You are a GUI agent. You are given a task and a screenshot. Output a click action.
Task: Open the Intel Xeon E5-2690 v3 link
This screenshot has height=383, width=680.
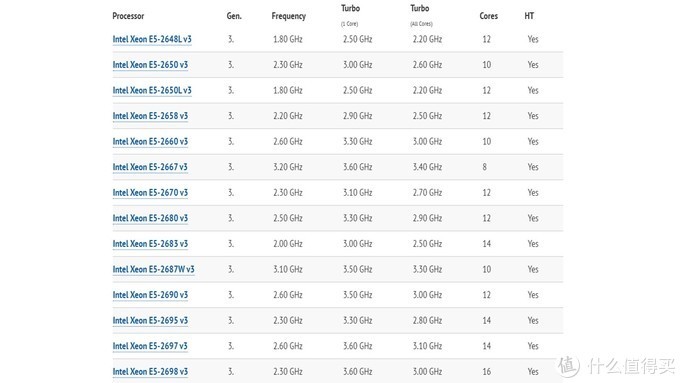tap(150, 295)
